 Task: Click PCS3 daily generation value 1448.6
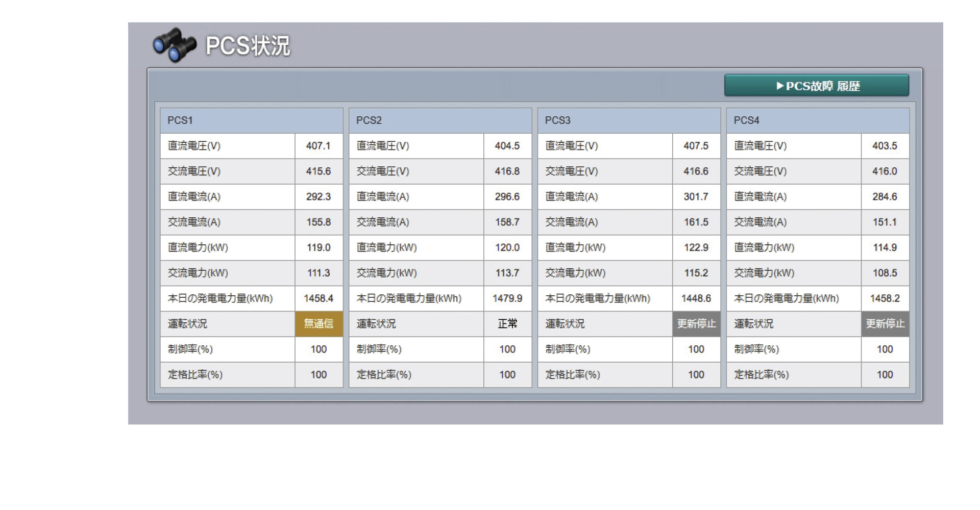696,298
